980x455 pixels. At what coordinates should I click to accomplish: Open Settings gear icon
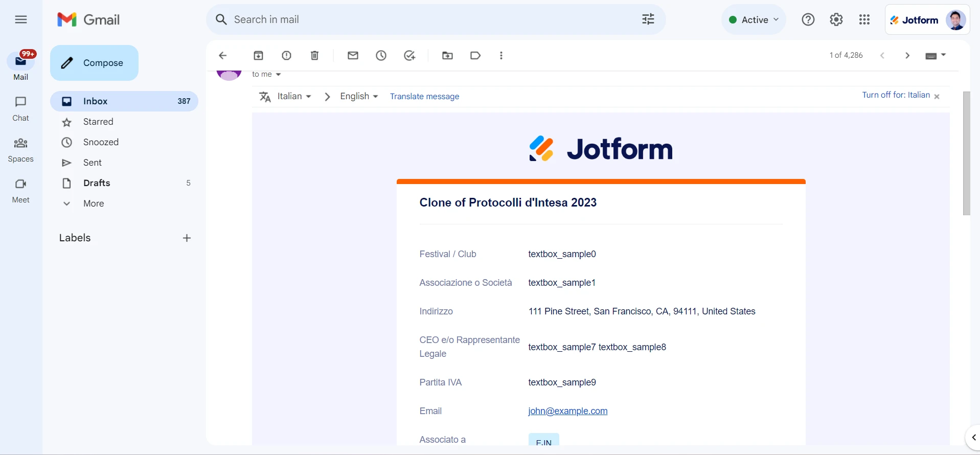coord(836,19)
